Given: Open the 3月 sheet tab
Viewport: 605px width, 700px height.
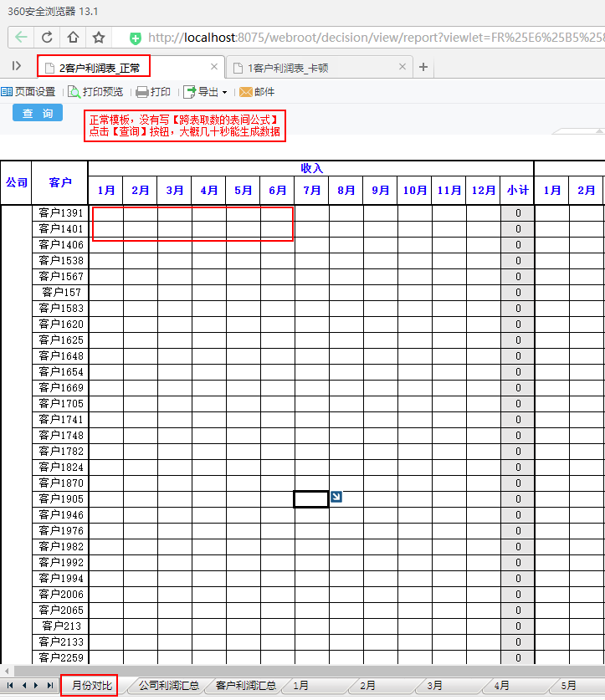Looking at the screenshot, I should [435, 686].
